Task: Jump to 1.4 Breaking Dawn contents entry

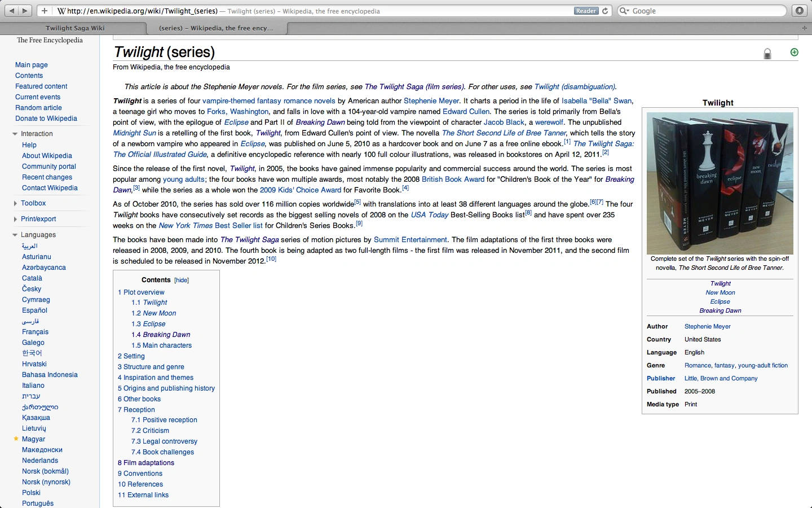Action: click(x=161, y=335)
